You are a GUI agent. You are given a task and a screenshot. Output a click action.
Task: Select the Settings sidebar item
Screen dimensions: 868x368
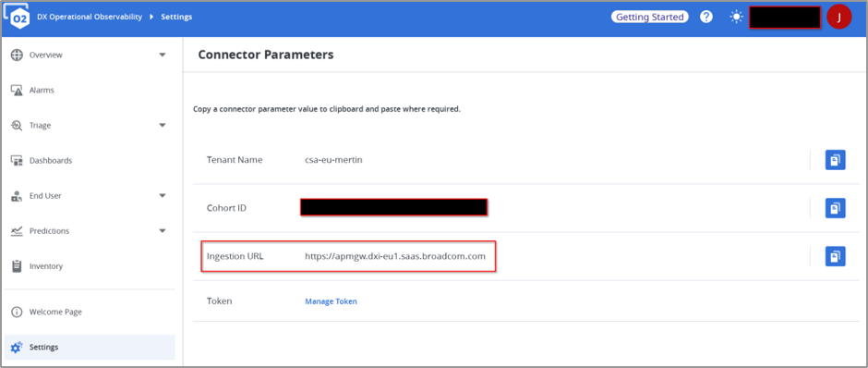(90, 348)
